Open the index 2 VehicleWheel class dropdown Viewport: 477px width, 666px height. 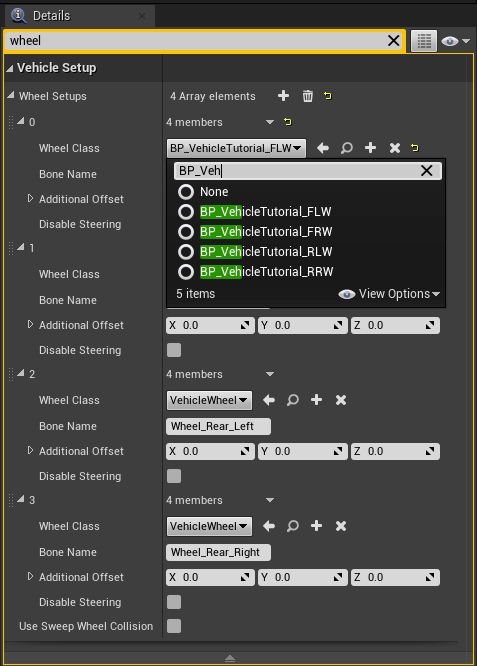click(209, 400)
